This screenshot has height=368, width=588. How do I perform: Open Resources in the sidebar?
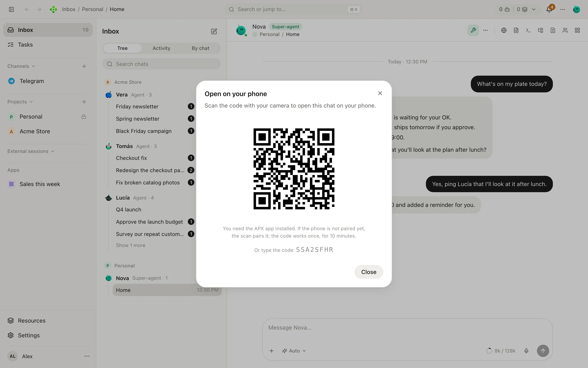tap(48, 321)
